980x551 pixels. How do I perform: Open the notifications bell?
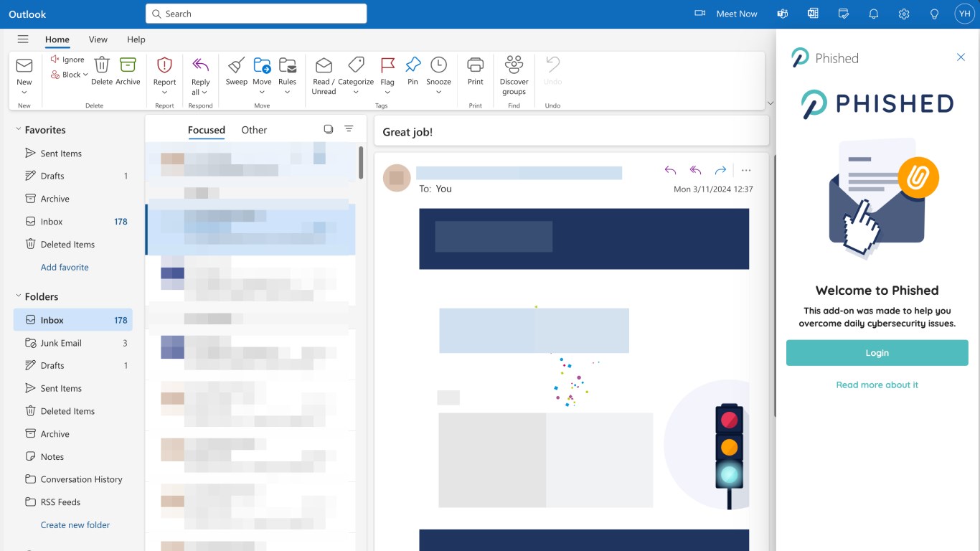874,14
